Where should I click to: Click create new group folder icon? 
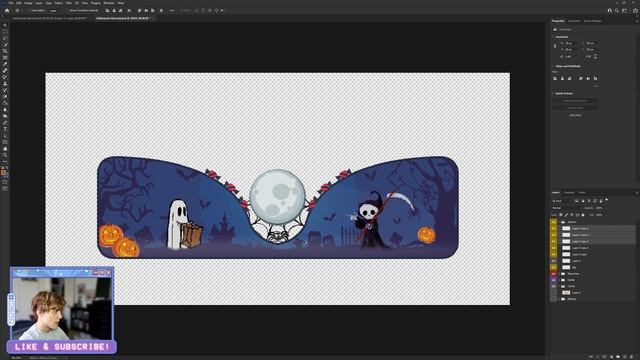pos(618,357)
